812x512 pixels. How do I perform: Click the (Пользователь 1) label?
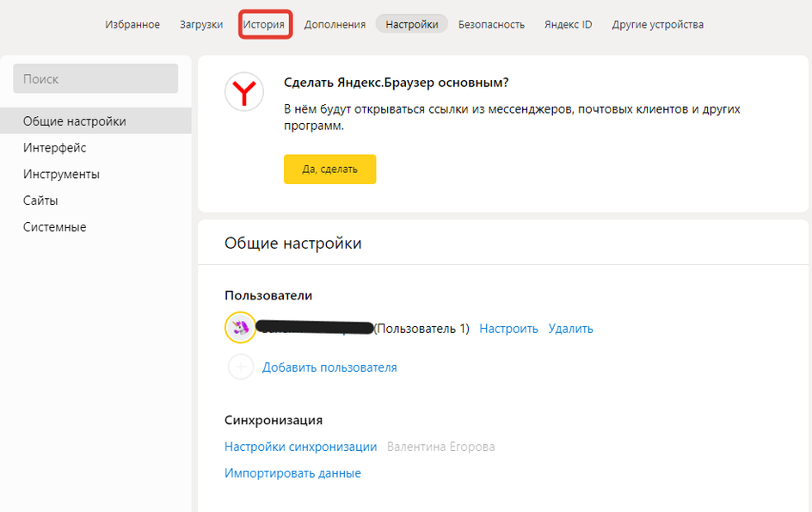421,329
